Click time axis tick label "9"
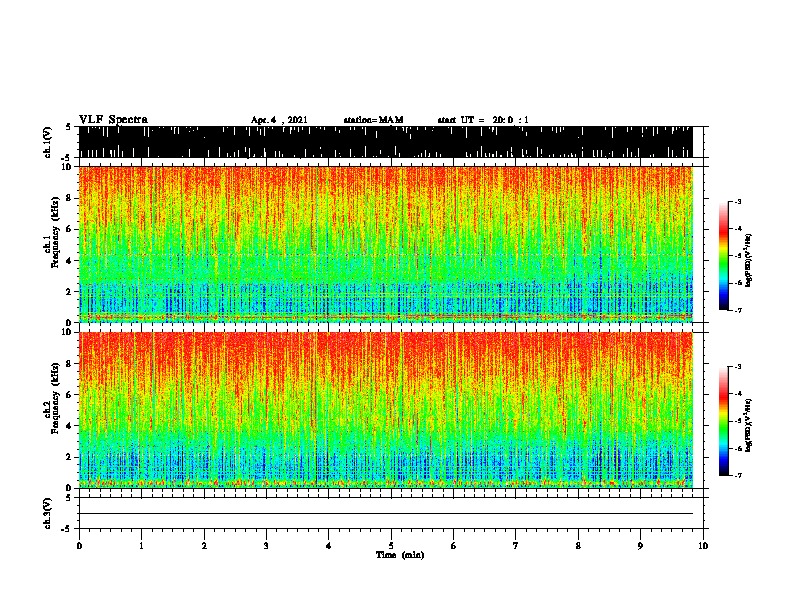The height and width of the screenshot is (612, 792). (640, 545)
